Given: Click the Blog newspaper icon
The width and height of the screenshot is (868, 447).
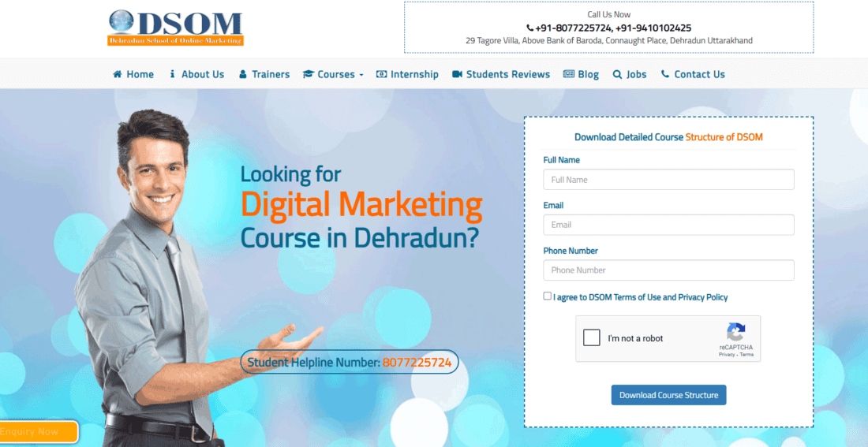Looking at the screenshot, I should 568,74.
